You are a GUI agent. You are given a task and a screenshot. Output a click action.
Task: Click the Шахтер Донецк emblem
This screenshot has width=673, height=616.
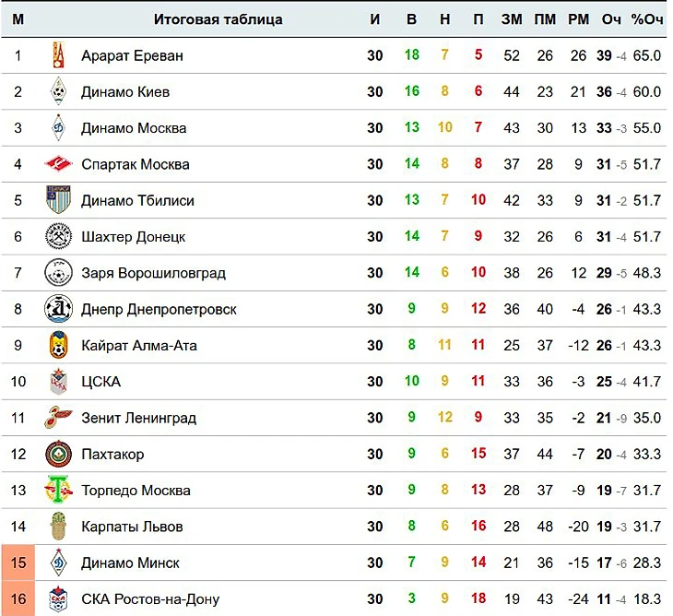[x=58, y=237]
